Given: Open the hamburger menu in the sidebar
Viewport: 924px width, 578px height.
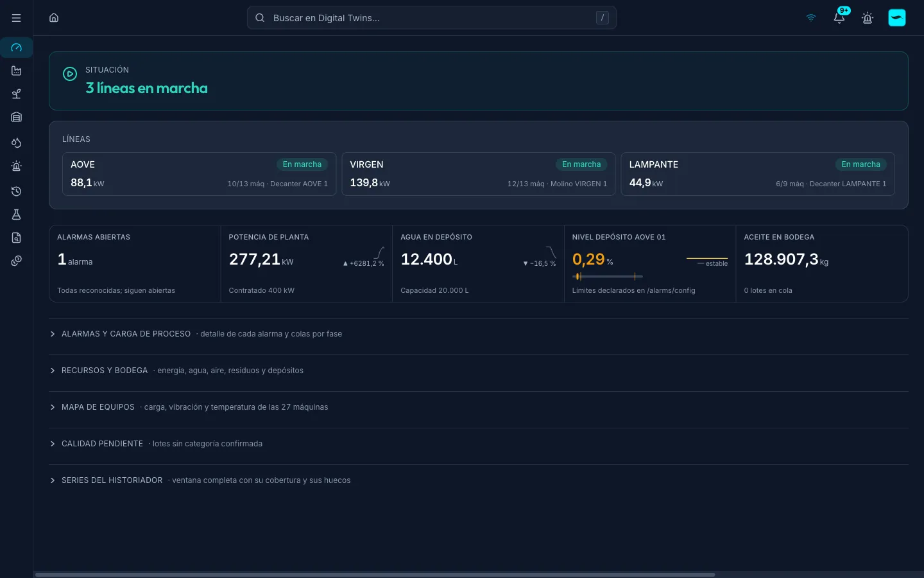Looking at the screenshot, I should 16,18.
